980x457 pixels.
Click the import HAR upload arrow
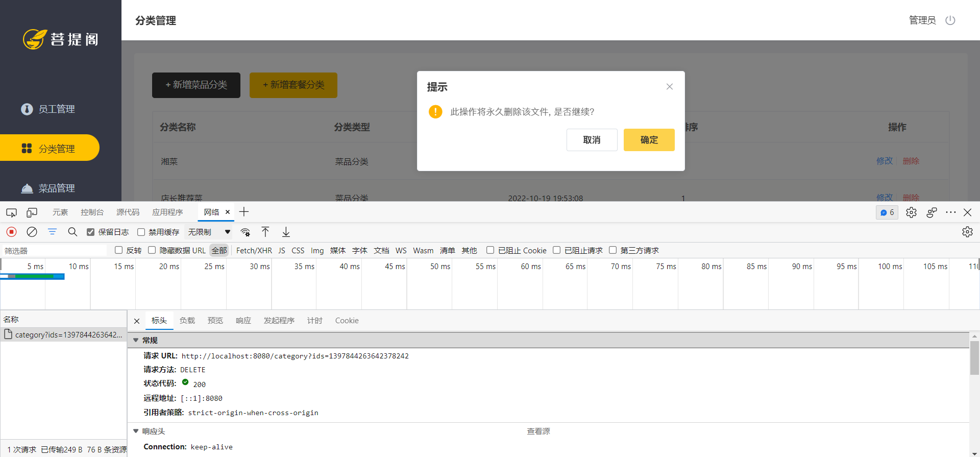coord(265,232)
